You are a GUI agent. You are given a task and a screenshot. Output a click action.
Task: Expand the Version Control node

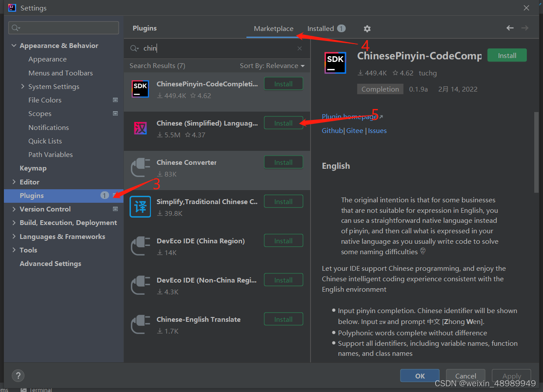[14, 209]
